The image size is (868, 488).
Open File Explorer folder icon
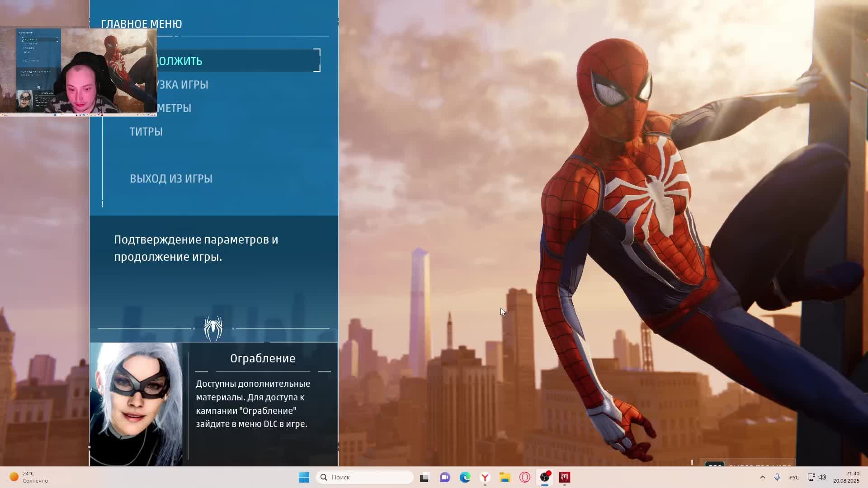[505, 477]
